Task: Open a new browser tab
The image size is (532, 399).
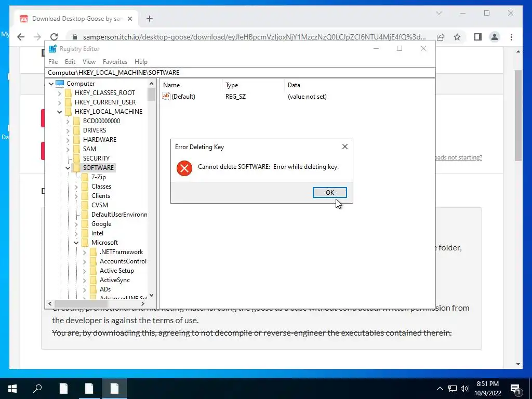Action: pos(150,19)
